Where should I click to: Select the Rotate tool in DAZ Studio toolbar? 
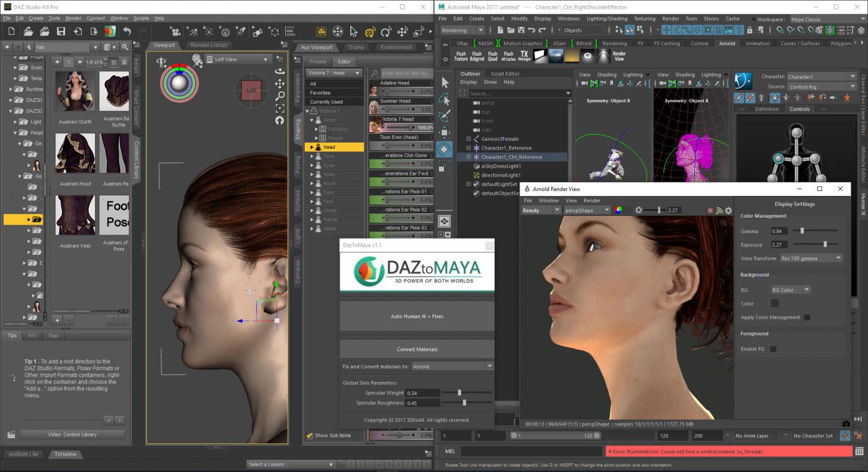pyautogui.click(x=386, y=32)
